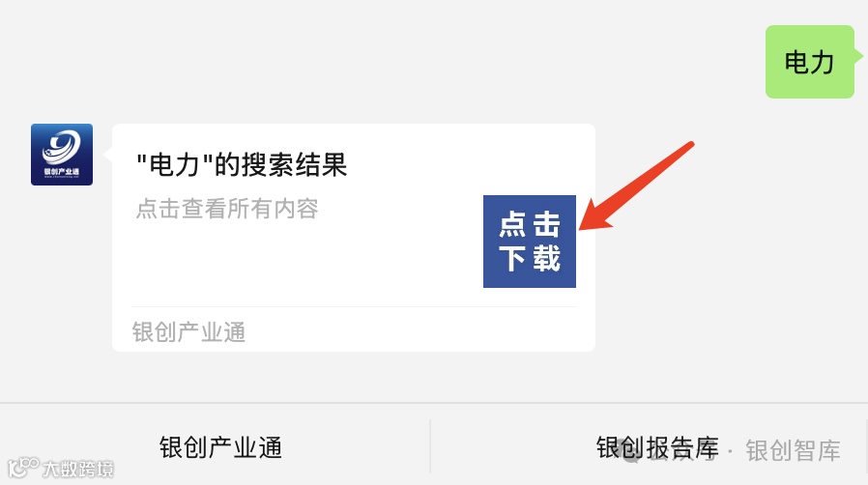
Task: Click the 银创产业通 account avatar
Action: (62, 155)
